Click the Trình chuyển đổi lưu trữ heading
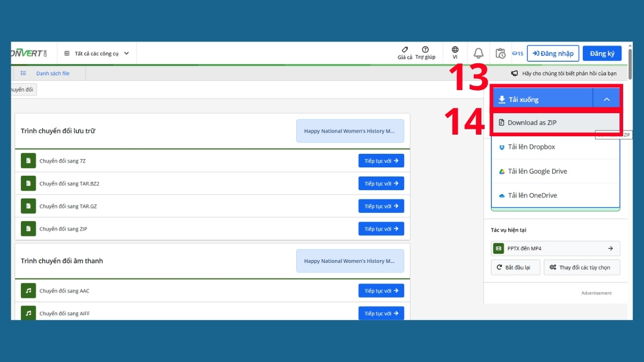The image size is (644, 362). (58, 131)
